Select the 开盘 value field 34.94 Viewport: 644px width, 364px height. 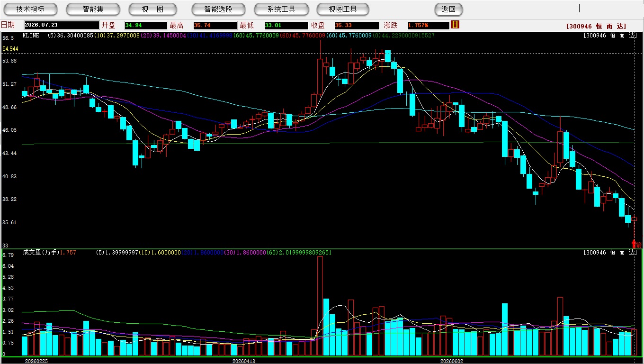point(146,25)
